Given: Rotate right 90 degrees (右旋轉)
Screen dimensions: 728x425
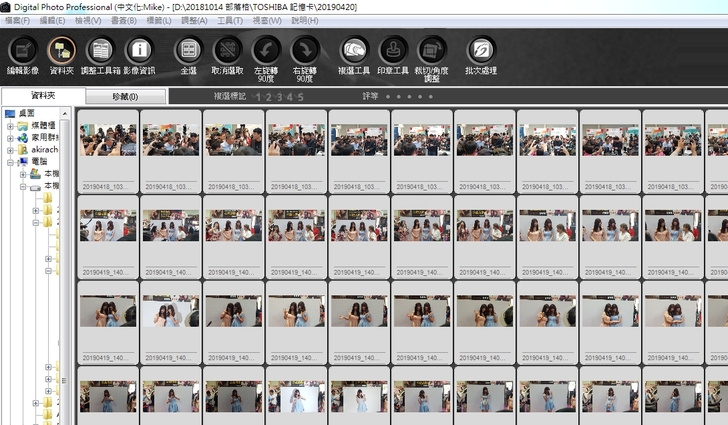Looking at the screenshot, I should pos(305,59).
